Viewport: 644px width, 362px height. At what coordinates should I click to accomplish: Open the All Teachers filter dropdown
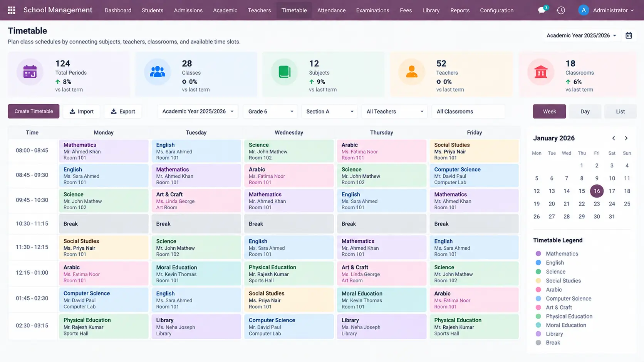point(394,112)
